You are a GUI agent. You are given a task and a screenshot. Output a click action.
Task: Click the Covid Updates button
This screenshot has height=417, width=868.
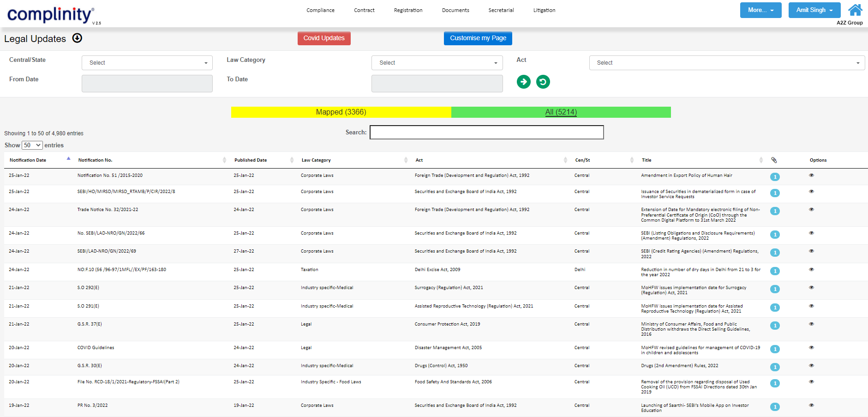(x=324, y=38)
